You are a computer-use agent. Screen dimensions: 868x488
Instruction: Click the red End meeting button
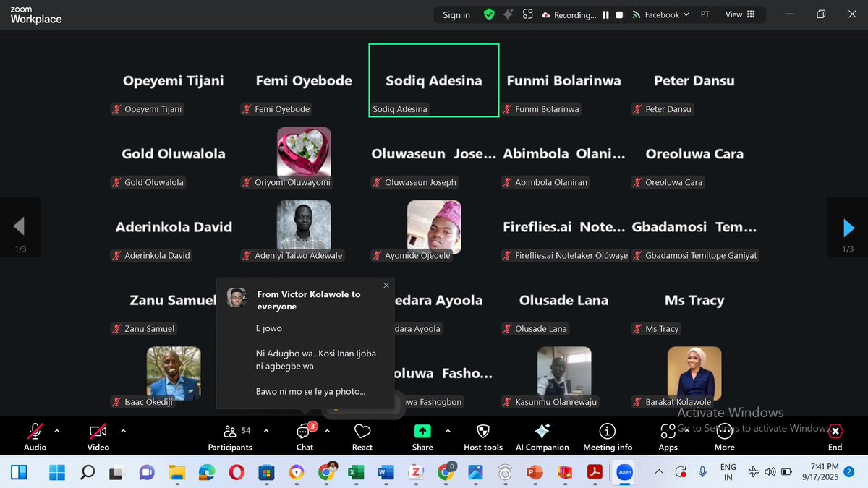coord(835,436)
